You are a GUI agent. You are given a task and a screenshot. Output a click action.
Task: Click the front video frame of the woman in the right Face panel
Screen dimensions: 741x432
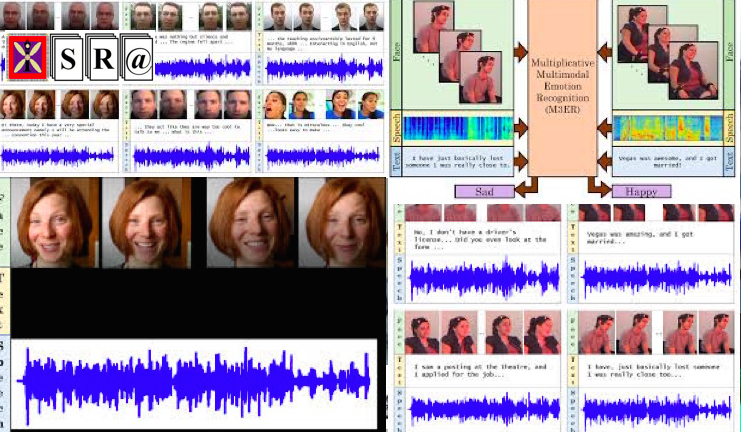(x=693, y=71)
